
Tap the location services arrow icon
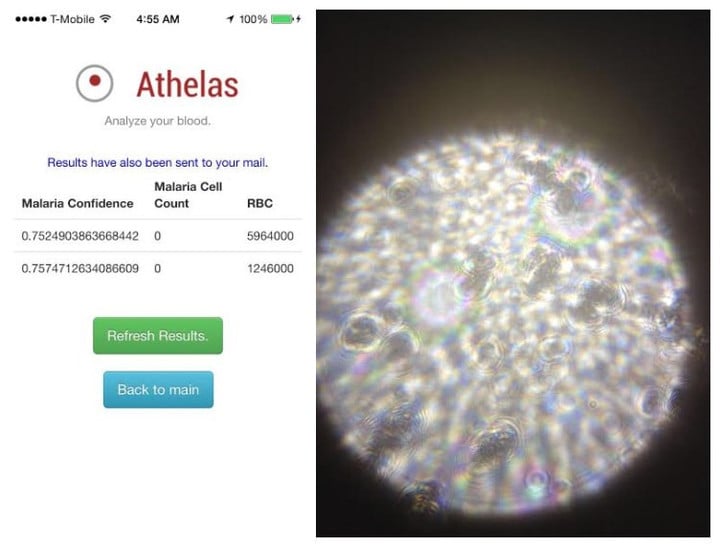(231, 19)
